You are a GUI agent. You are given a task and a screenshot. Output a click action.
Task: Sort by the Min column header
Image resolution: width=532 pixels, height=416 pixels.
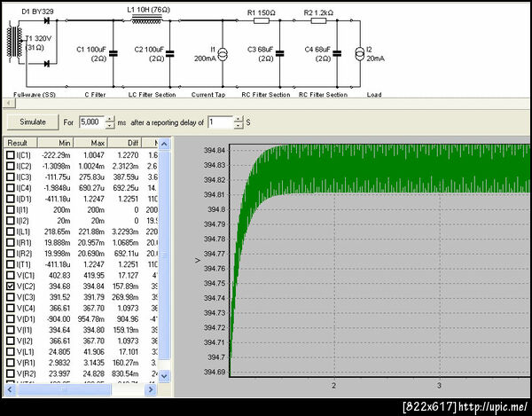point(55,143)
